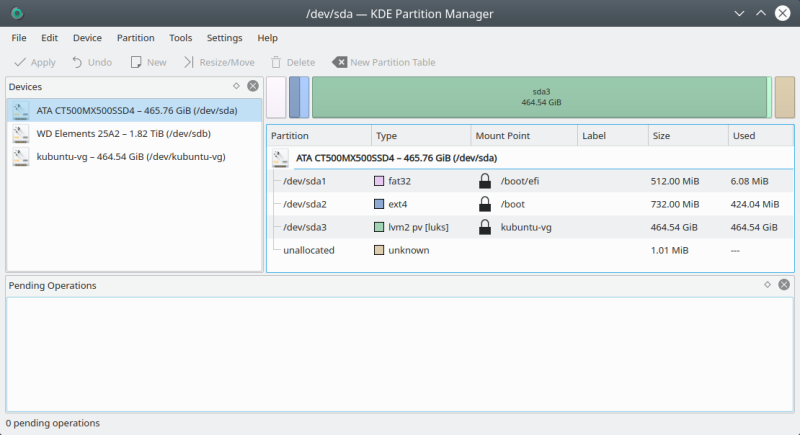This screenshot has height=435, width=800.
Task: Click the Resize/Move toolbar button
Action: point(219,62)
